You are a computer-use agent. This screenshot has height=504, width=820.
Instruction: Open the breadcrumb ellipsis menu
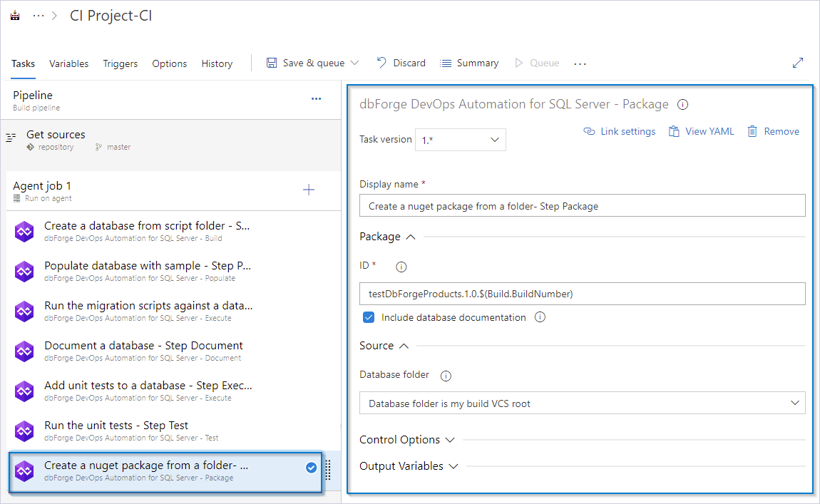39,16
